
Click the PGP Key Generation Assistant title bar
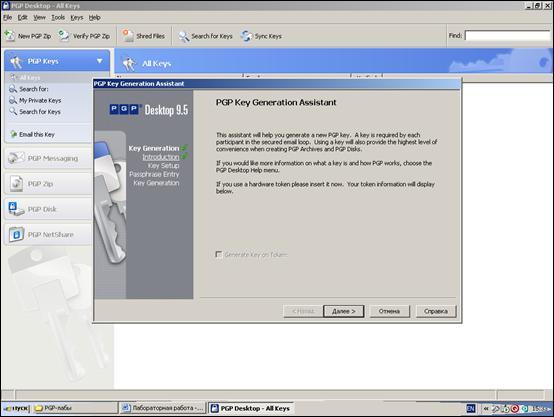[x=277, y=84]
